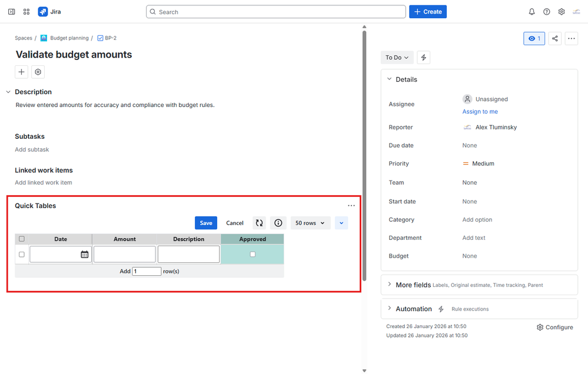Click the Jira logo
Screen dimensions: 588x374
click(x=49, y=12)
